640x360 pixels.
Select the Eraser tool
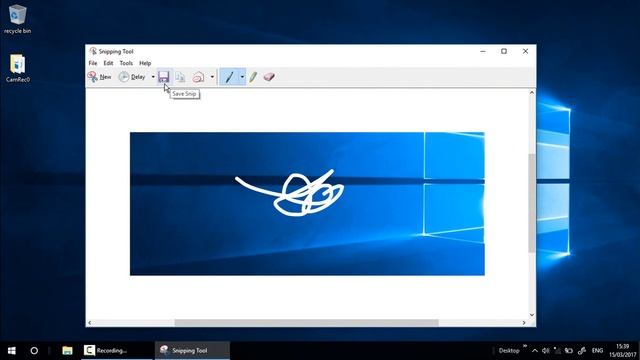pyautogui.click(x=269, y=77)
